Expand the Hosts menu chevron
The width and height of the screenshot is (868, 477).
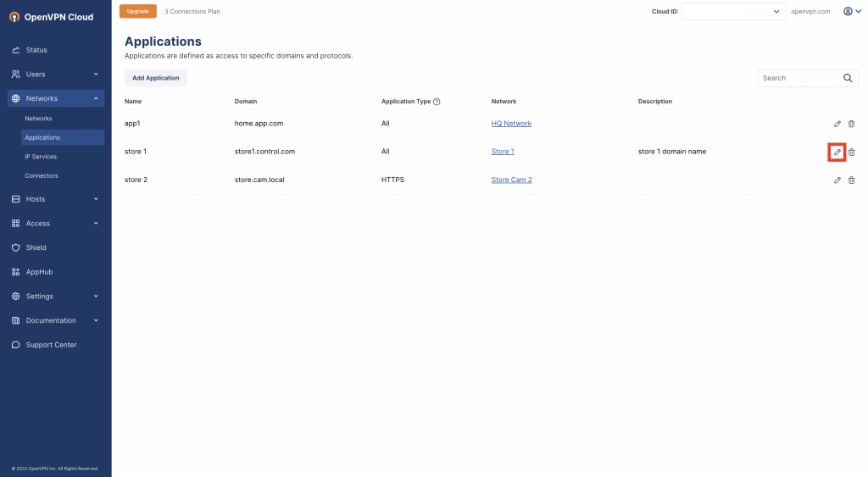tap(96, 199)
